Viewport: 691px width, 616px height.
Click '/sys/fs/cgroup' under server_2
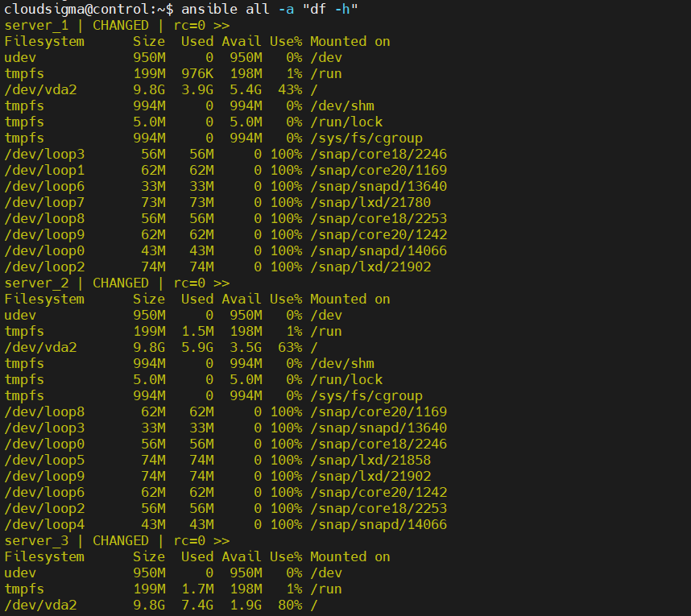click(x=366, y=395)
